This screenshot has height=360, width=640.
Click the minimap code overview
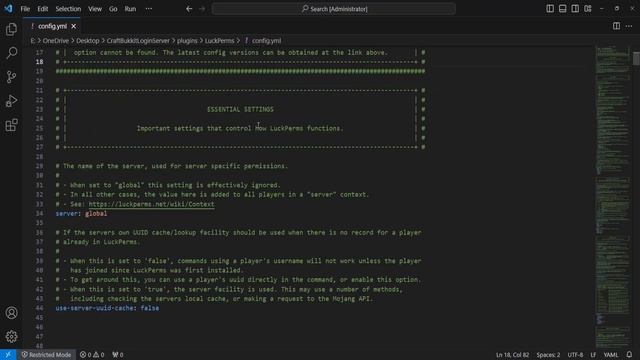coord(612,196)
